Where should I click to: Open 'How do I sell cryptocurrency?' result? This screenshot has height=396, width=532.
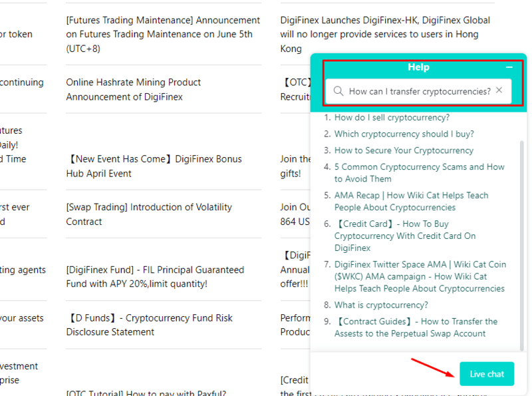[392, 118]
